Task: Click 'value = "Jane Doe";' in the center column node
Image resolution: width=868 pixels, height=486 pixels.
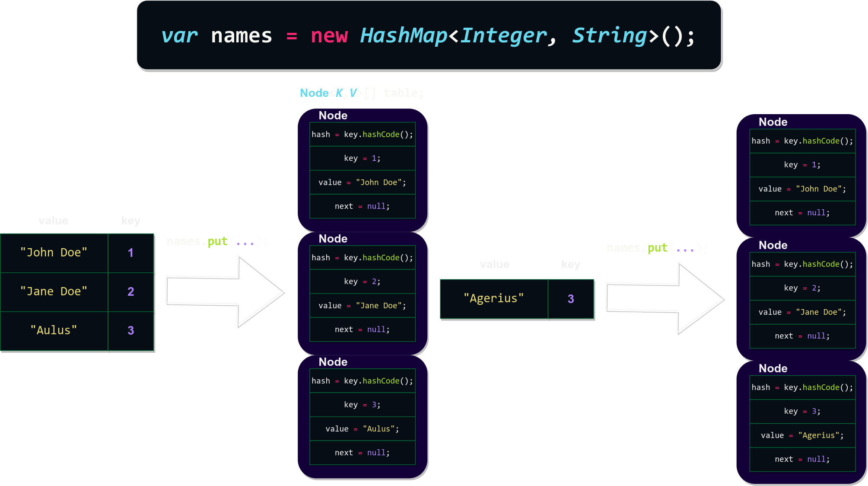Action: click(x=362, y=306)
